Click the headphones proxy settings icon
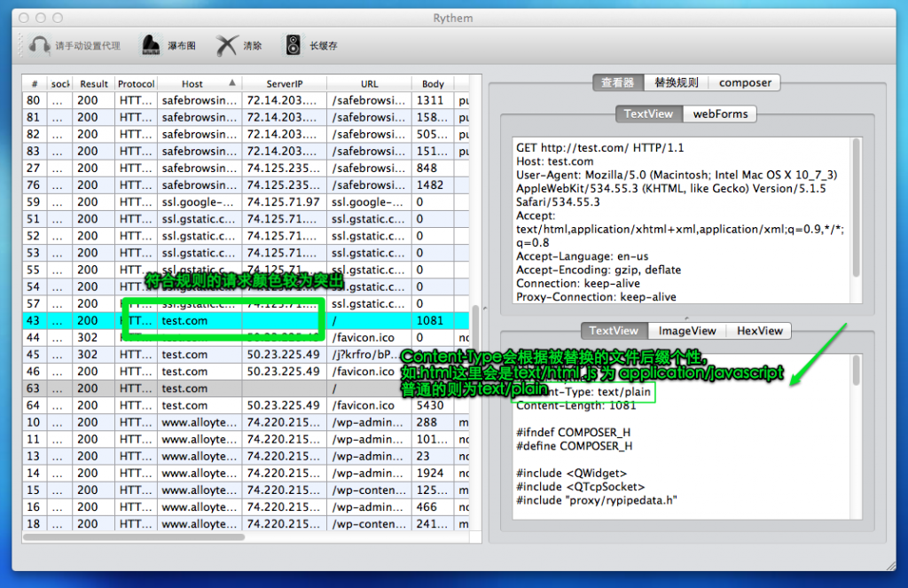The width and height of the screenshot is (908, 588). 39,45
